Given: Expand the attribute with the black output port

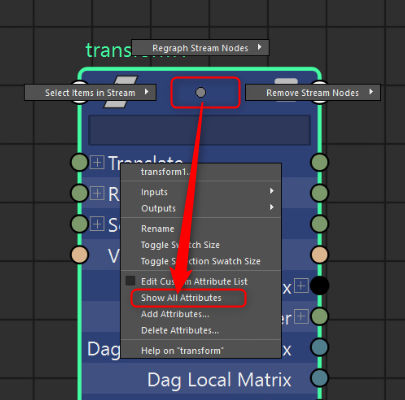Looking at the screenshot, I should coord(301,286).
